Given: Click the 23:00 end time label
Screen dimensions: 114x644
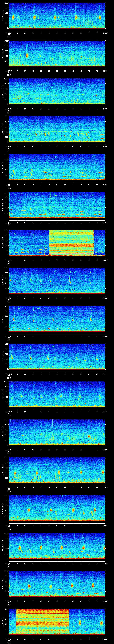Looking at the screenshot, I should click(x=105, y=336).
